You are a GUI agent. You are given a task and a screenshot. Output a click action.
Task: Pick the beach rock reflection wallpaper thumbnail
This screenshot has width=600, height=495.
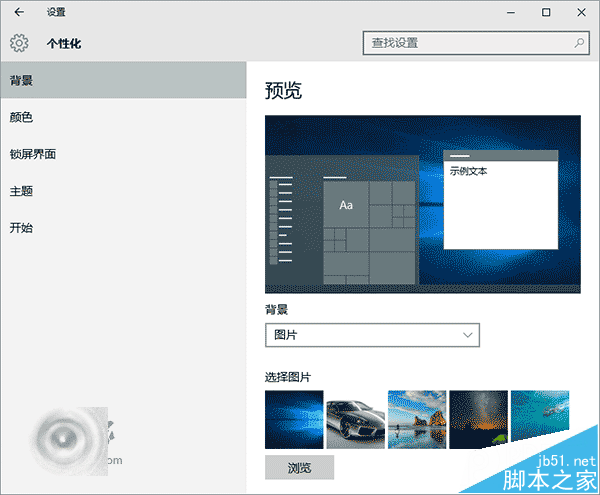(417, 419)
